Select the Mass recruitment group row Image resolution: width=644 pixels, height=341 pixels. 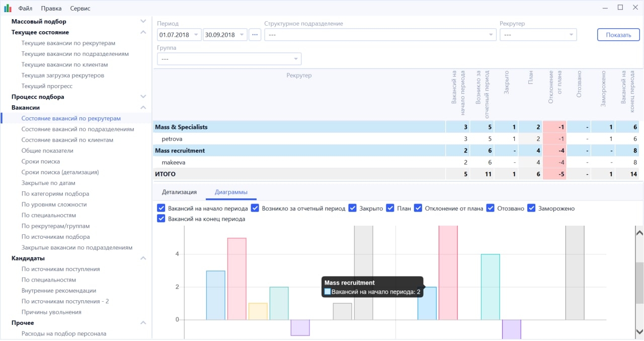coord(396,150)
